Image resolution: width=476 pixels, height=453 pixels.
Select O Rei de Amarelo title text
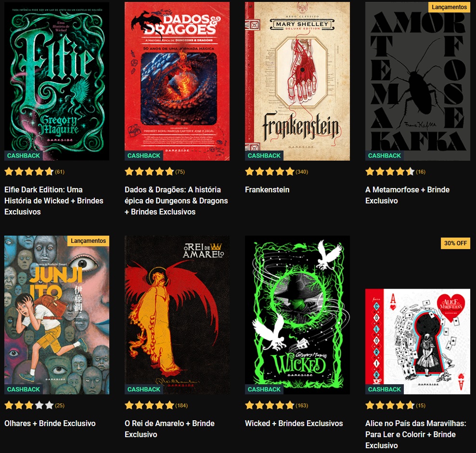[170, 429]
